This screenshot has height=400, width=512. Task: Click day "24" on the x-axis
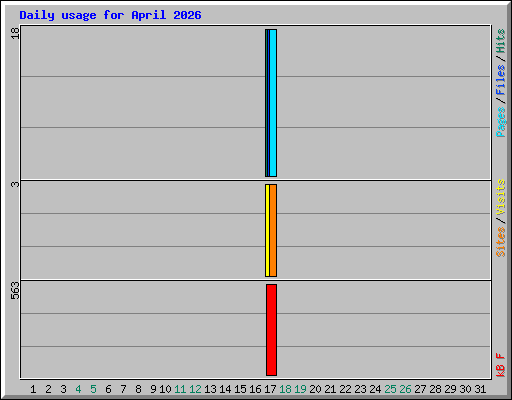pyautogui.click(x=375, y=389)
